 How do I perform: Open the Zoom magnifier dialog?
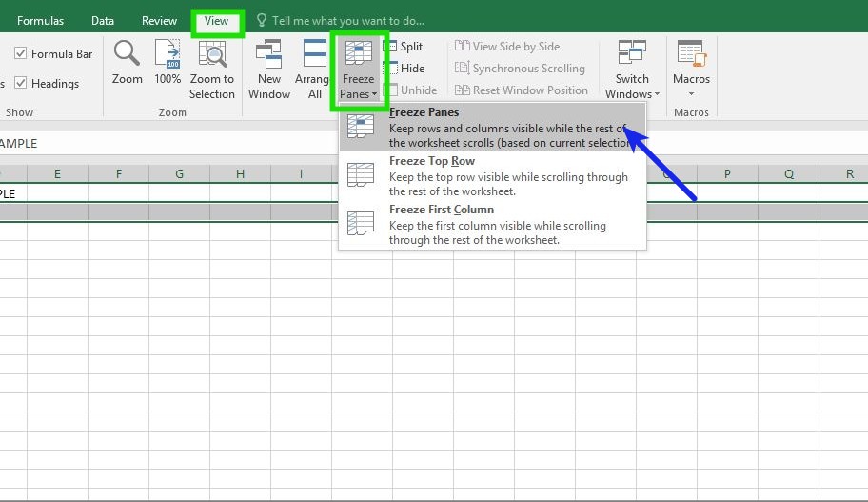[x=127, y=62]
